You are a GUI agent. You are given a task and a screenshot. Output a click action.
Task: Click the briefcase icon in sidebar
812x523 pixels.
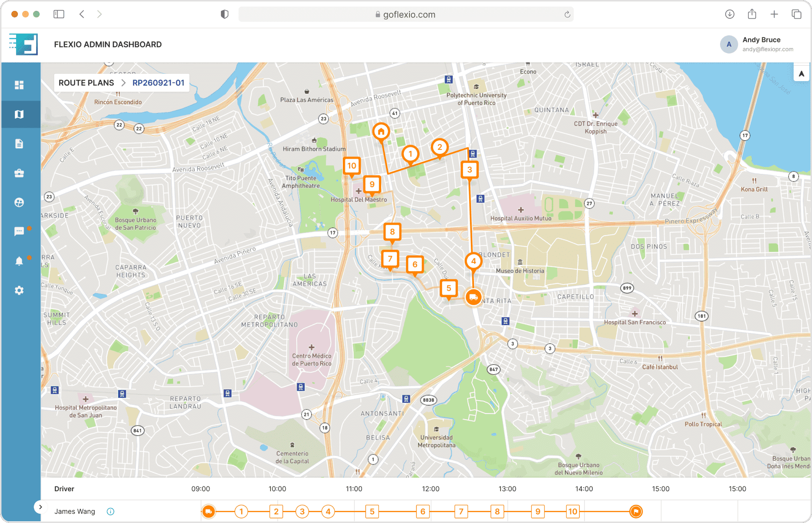coord(19,173)
